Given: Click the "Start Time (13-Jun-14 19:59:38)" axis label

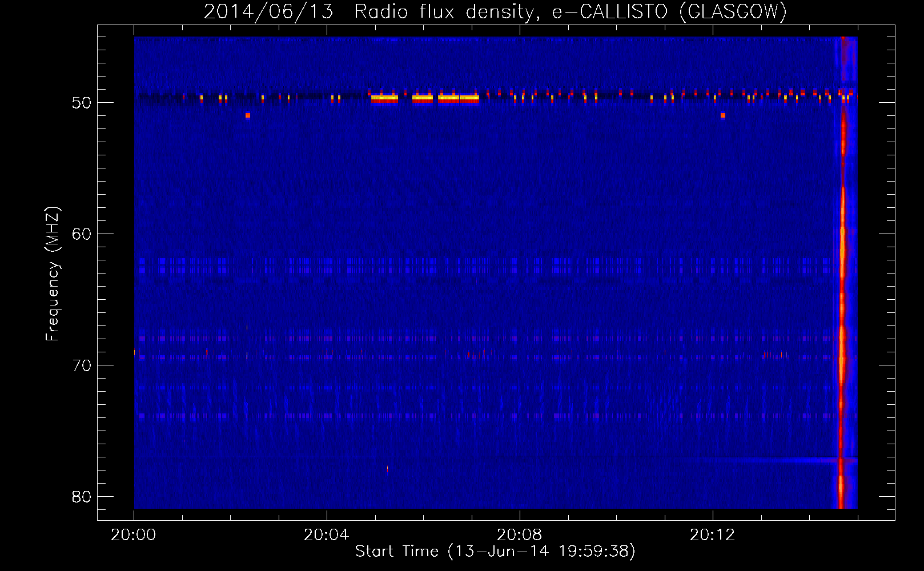Looking at the screenshot, I should (495, 552).
